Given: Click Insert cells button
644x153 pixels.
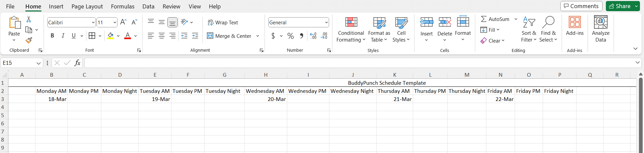Looking at the screenshot, I should coord(427,29).
